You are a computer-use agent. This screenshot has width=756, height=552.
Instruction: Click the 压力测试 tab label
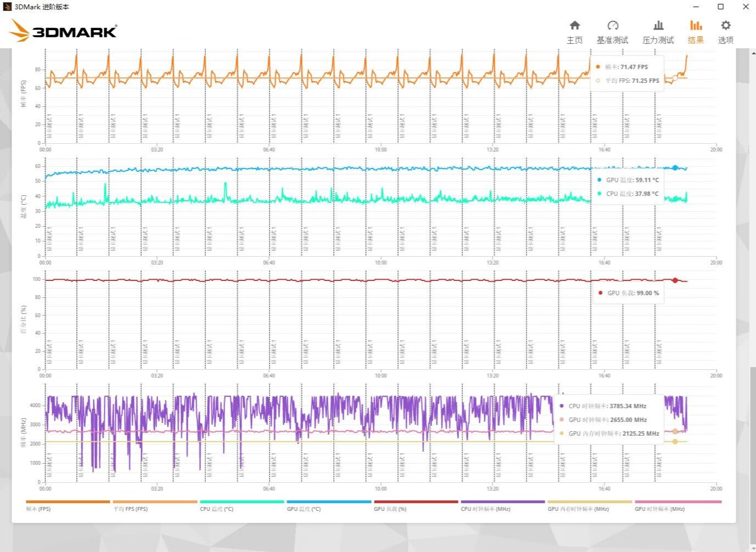tap(658, 40)
